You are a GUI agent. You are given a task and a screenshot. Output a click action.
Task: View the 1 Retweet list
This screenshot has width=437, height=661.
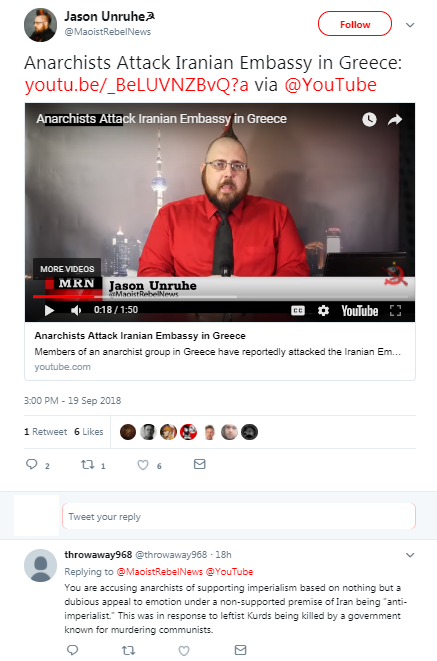click(x=46, y=432)
